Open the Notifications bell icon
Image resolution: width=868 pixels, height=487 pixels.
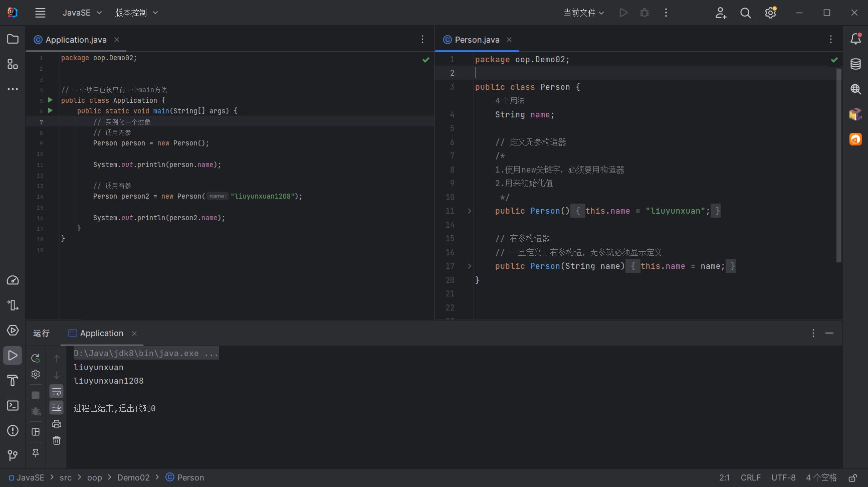(855, 39)
